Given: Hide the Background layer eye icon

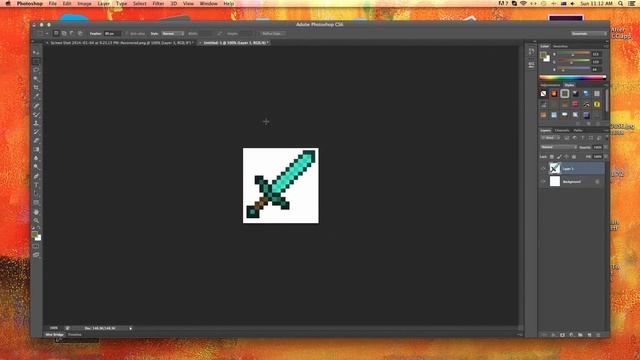Looking at the screenshot, I should [543, 182].
